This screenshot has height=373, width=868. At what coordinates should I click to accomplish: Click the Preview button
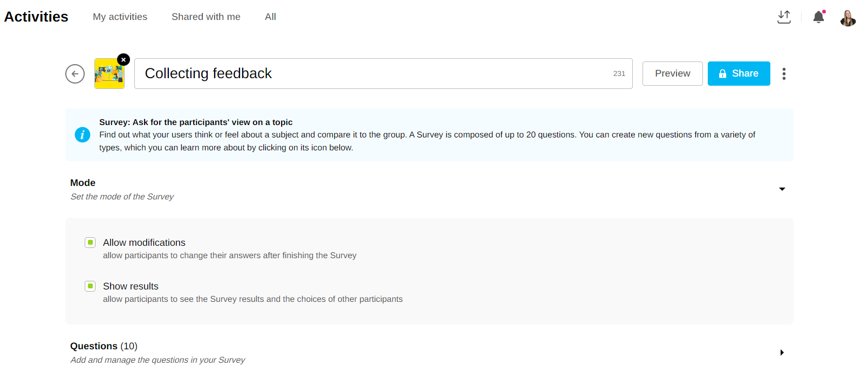pos(672,74)
